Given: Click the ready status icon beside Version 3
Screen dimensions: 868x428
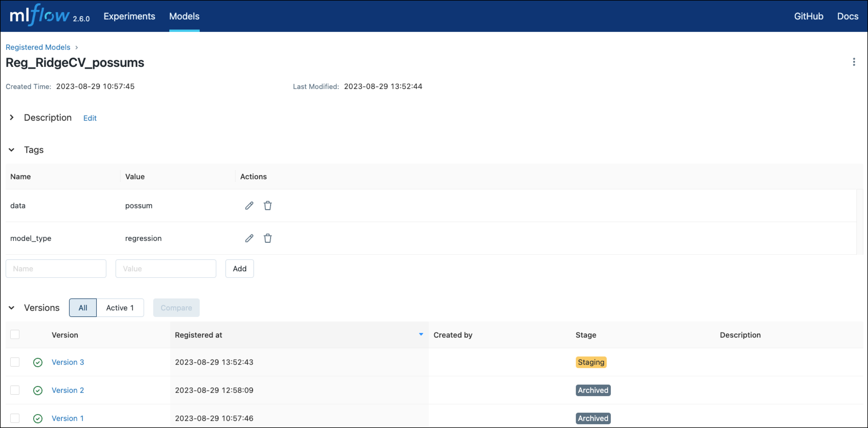Looking at the screenshot, I should pos(37,362).
